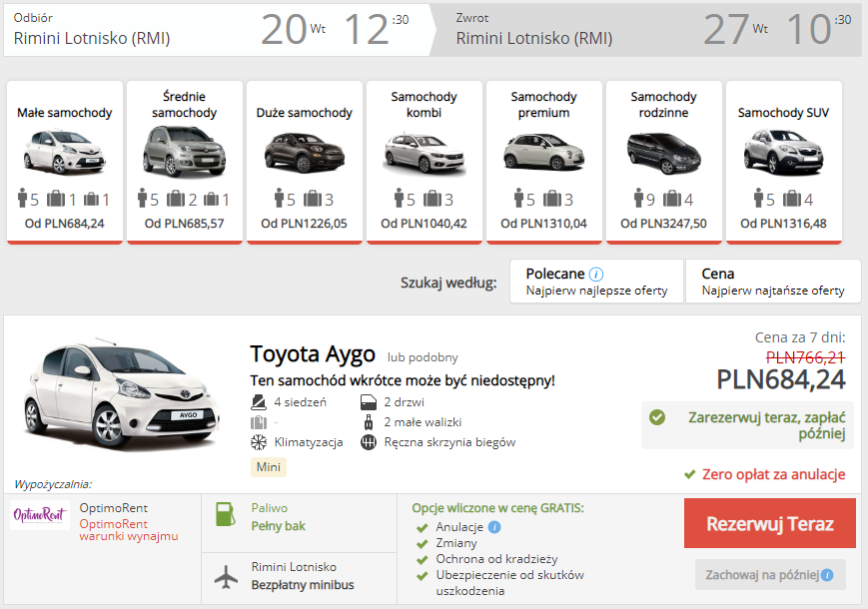Click info icon on Zachowaj na później
This screenshot has height=609, width=868.
[827, 575]
